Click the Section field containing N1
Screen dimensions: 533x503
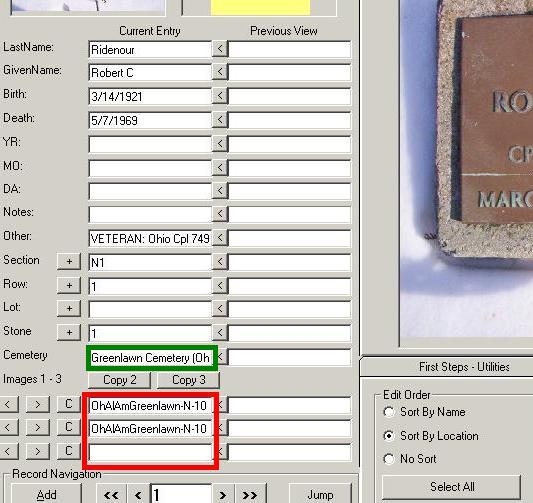click(x=150, y=262)
